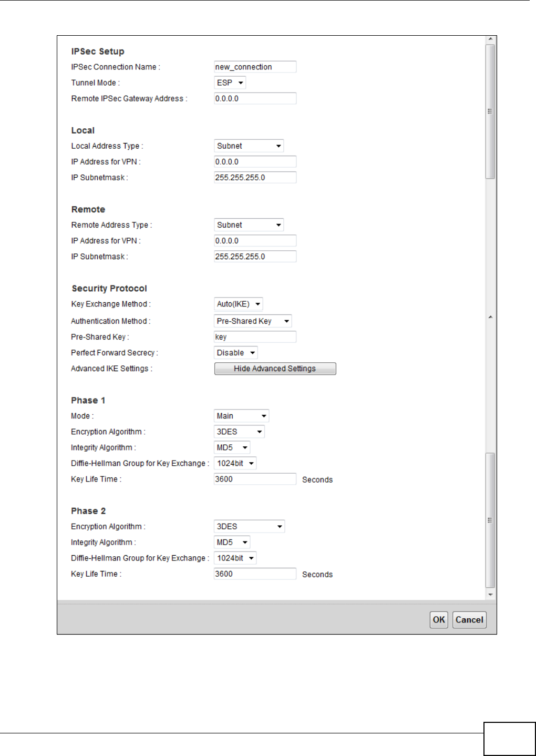Open Phase 2 Integrity Algorithm dropdown

pos(232,542)
